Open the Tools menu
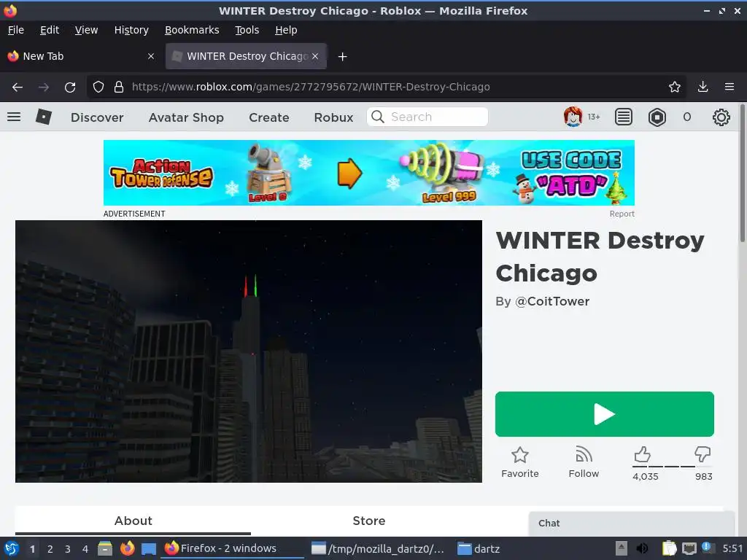 pyautogui.click(x=247, y=30)
